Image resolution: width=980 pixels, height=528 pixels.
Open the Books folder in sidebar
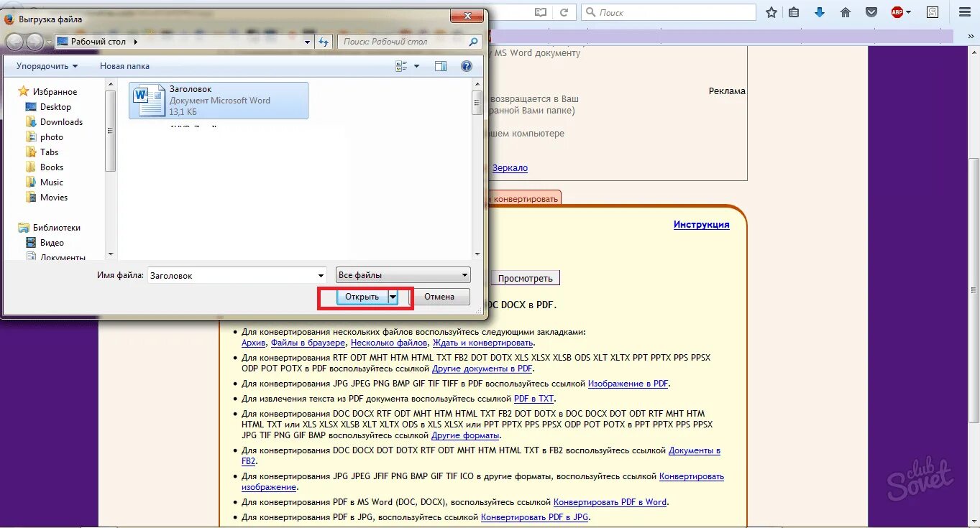click(45, 167)
